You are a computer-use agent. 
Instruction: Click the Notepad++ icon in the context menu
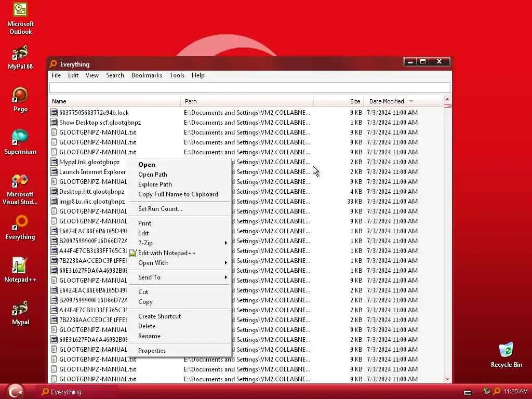pyautogui.click(x=132, y=253)
